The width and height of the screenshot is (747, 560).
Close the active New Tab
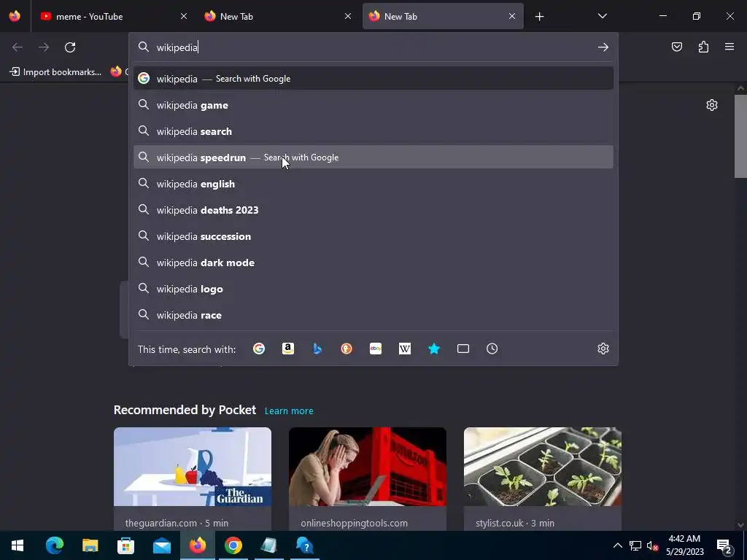[512, 16]
